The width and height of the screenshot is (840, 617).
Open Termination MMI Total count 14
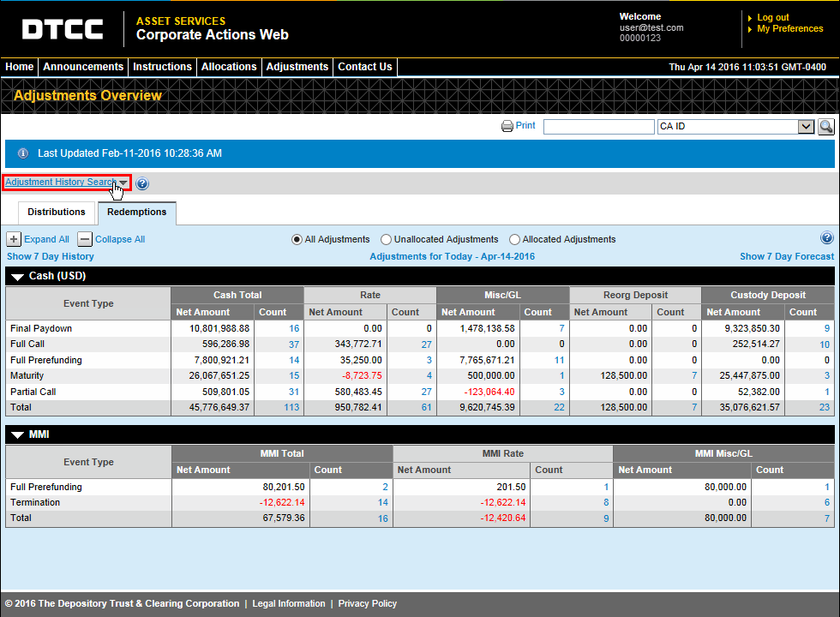(x=382, y=503)
